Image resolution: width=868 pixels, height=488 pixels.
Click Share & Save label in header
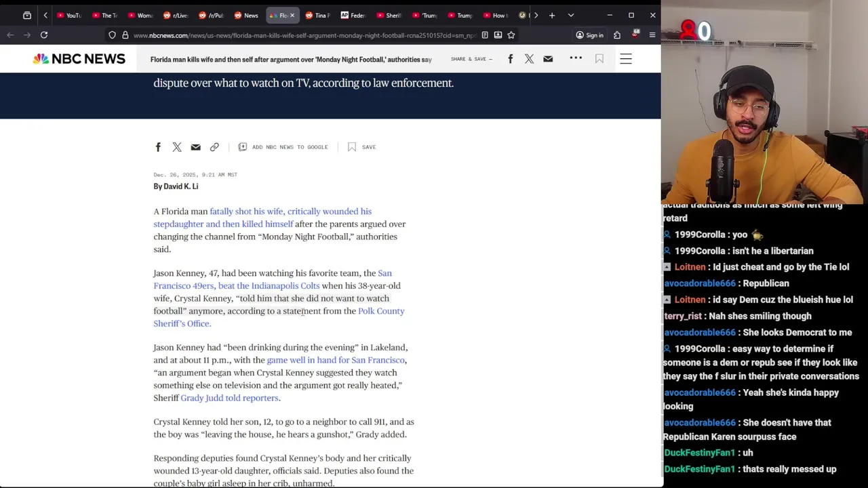tap(471, 59)
